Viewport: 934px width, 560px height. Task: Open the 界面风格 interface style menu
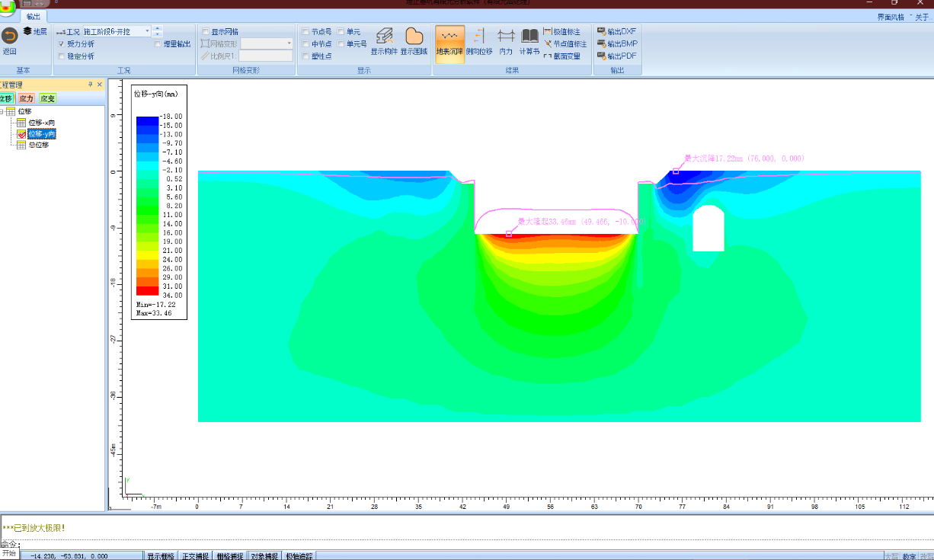(890, 16)
